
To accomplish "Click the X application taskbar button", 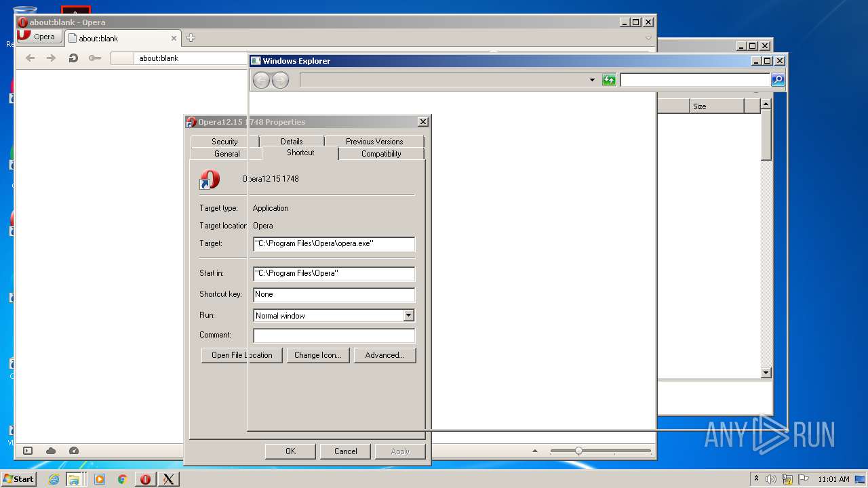I will [x=168, y=479].
